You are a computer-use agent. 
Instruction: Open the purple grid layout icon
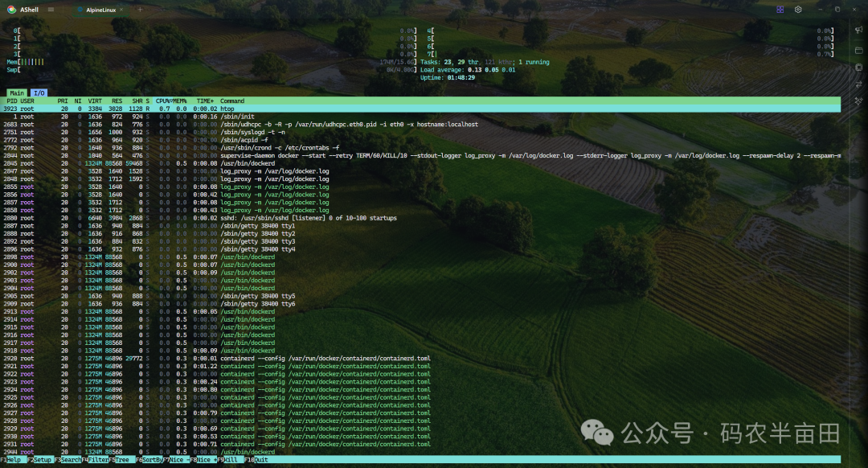pyautogui.click(x=780, y=10)
